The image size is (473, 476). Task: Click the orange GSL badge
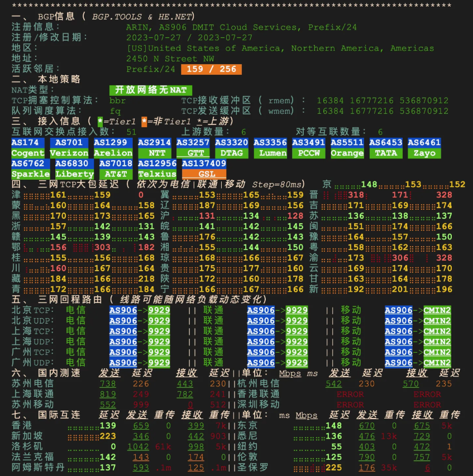coord(204,174)
